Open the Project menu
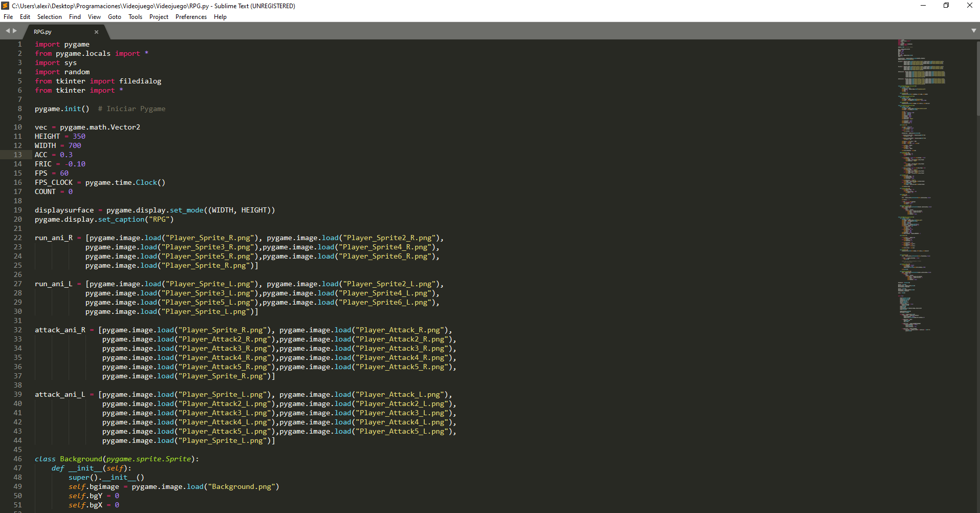 159,16
